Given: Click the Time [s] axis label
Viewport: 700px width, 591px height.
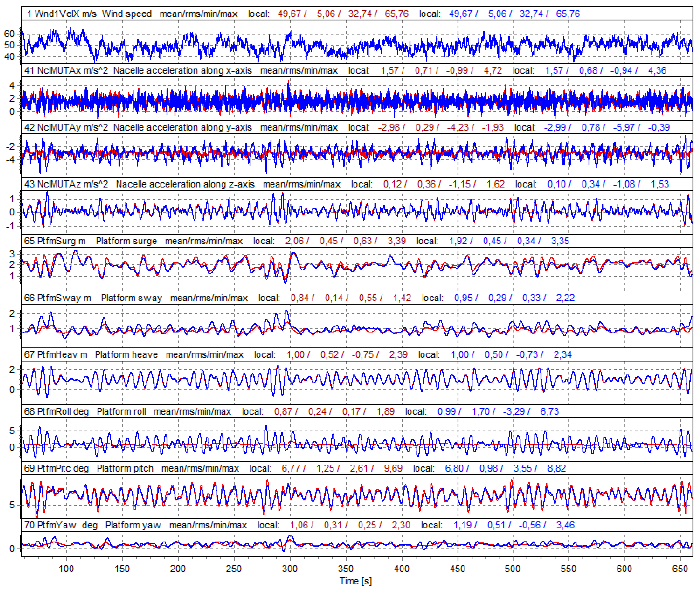Looking at the screenshot, I should click(356, 581).
